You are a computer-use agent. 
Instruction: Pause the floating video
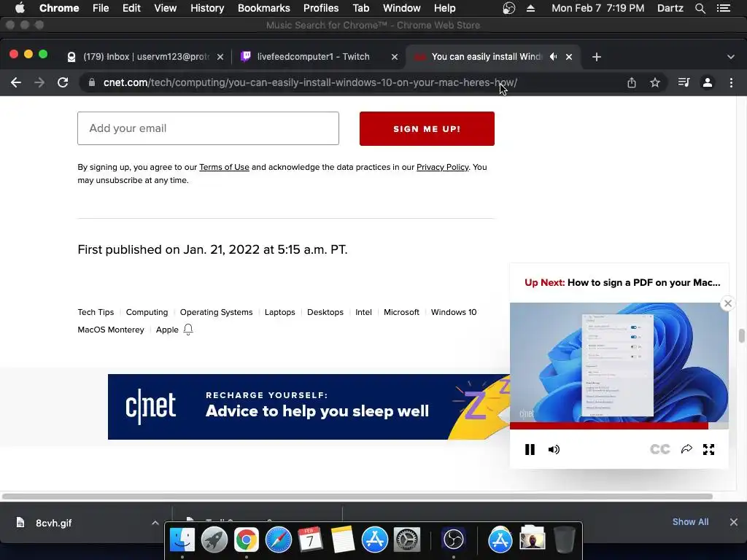[530, 449]
